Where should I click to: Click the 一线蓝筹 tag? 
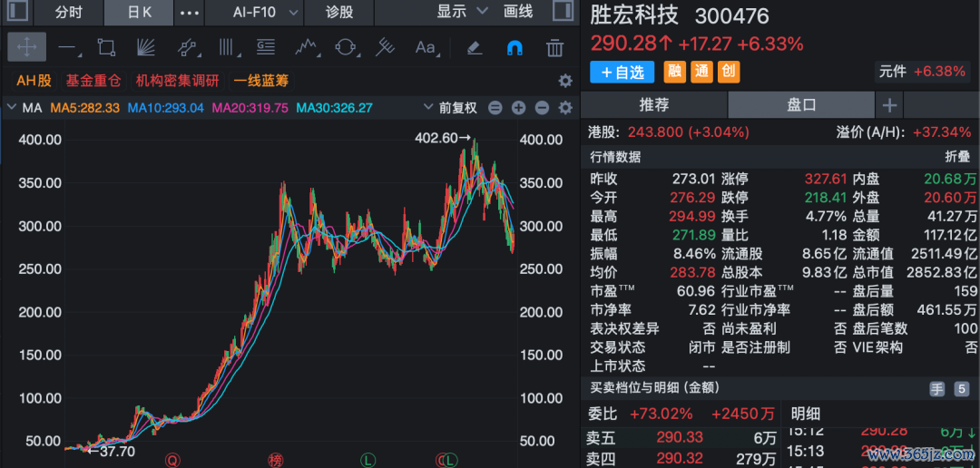(261, 81)
